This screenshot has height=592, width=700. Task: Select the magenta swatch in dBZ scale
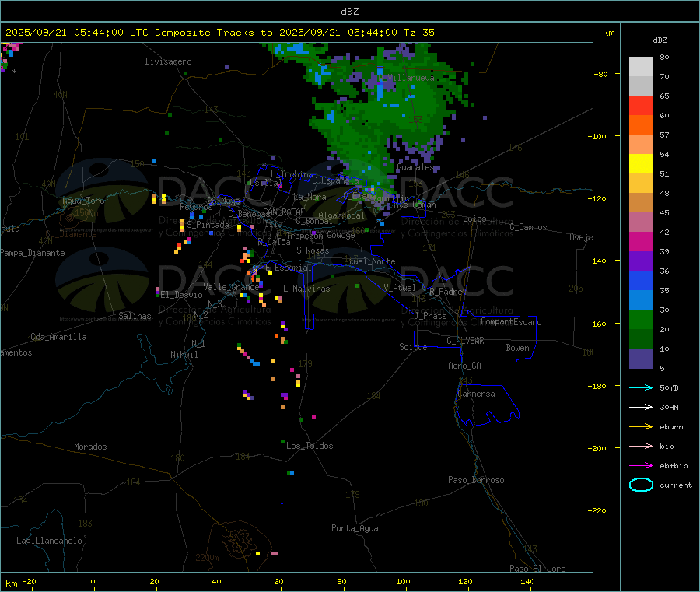coord(641,241)
